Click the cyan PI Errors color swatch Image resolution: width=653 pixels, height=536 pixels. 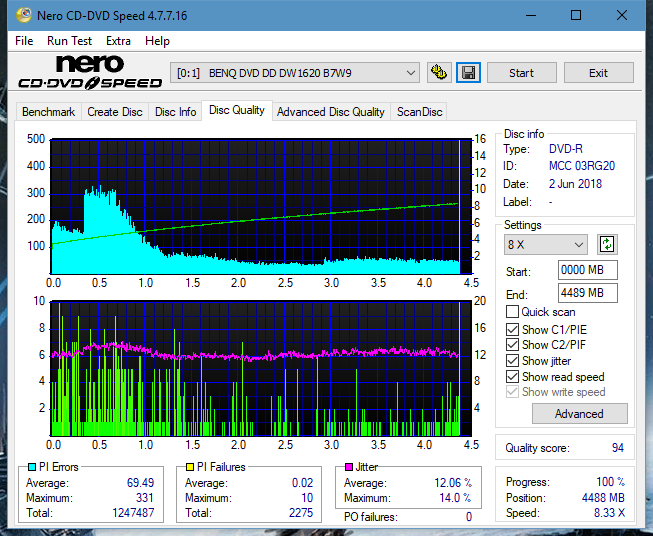pyautogui.click(x=32, y=467)
